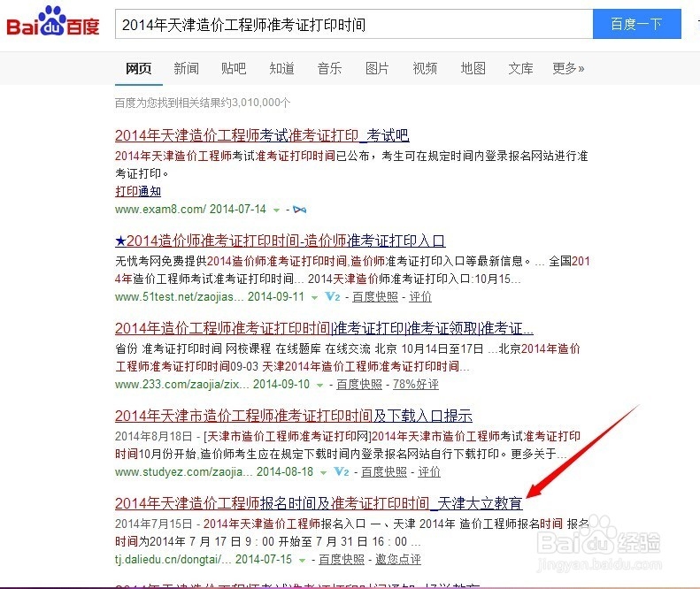The image size is (700, 589).
Task: Click 评价 on the 51test.net result
Action: (x=420, y=297)
